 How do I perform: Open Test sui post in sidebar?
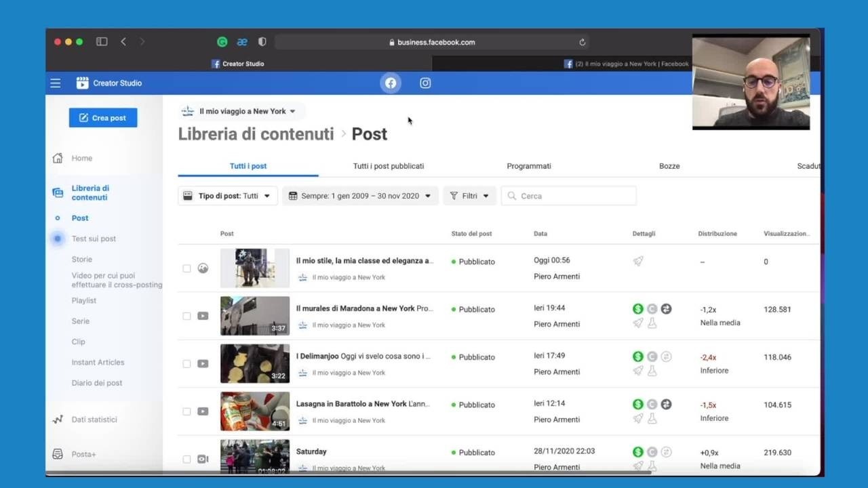[94, 239]
